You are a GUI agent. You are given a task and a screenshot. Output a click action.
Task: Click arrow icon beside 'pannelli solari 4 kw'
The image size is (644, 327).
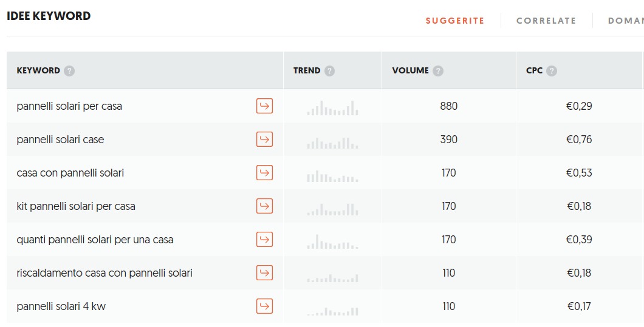pyautogui.click(x=264, y=306)
